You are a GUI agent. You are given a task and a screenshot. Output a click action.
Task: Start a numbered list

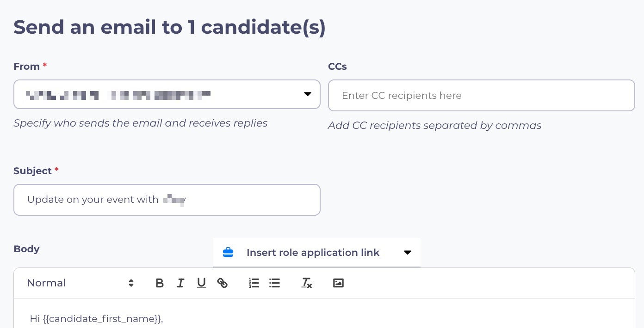coord(254,283)
